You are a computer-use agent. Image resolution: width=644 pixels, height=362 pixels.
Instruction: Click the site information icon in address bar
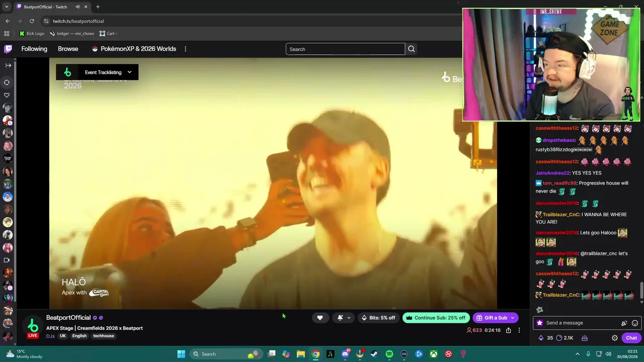tap(46, 21)
